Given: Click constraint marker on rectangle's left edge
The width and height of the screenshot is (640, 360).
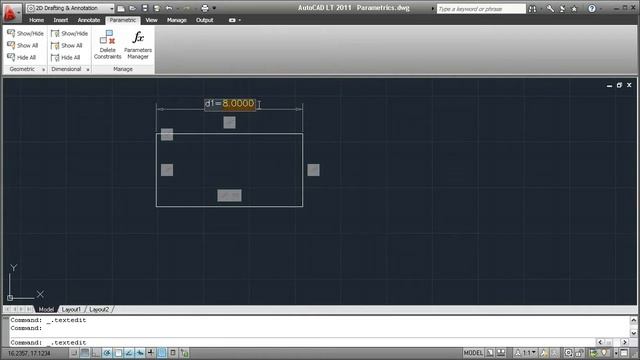Looking at the screenshot, I should point(167,170).
